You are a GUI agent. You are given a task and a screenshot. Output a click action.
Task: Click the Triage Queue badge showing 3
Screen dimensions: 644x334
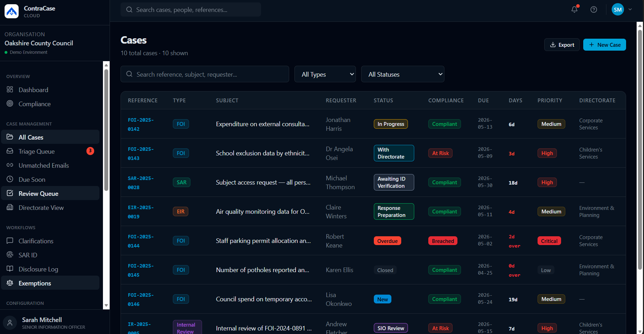click(x=90, y=151)
